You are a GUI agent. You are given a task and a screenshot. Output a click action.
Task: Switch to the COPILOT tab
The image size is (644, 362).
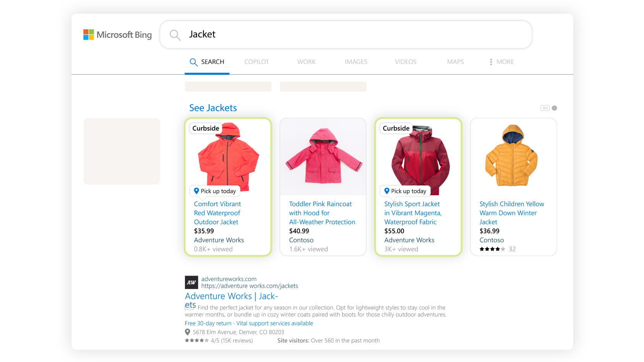coord(256,62)
